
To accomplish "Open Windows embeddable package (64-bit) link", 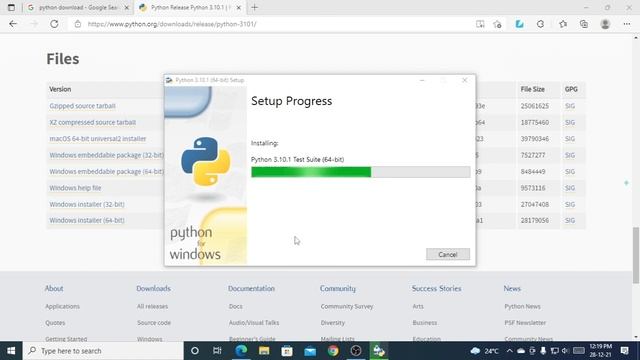I will click(x=107, y=171).
